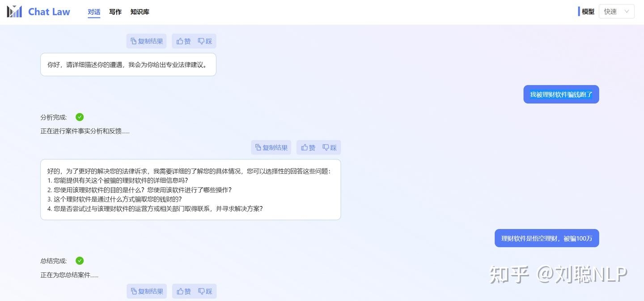This screenshot has height=301, width=644.
Task: Open the 知识库 tab
Action: coord(140,12)
